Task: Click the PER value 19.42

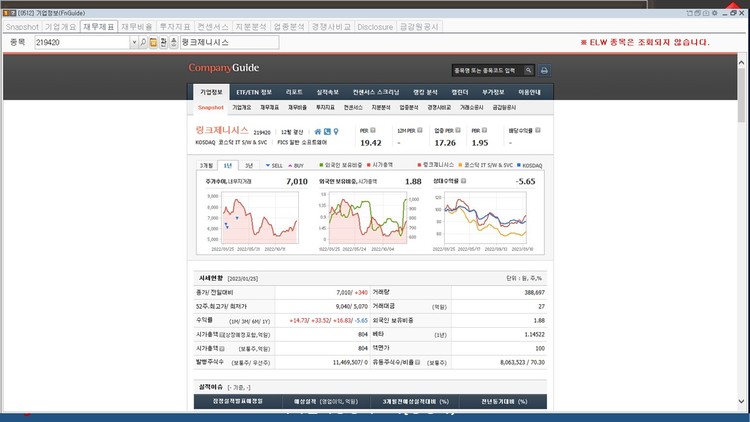Action: click(371, 143)
